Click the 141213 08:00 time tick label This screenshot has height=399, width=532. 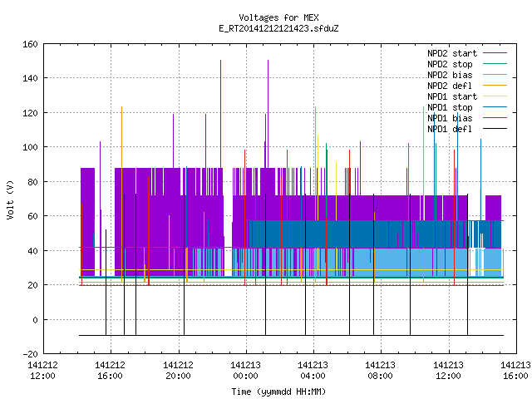[381, 371]
